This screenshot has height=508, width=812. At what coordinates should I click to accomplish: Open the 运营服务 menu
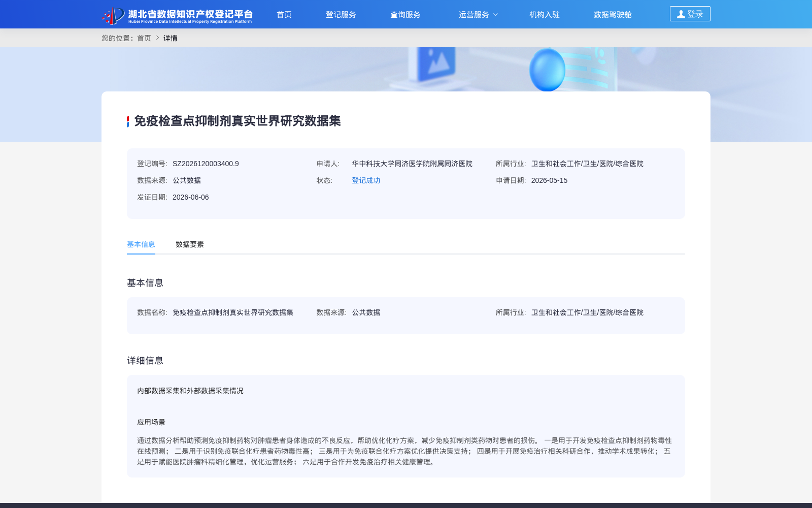click(474, 15)
